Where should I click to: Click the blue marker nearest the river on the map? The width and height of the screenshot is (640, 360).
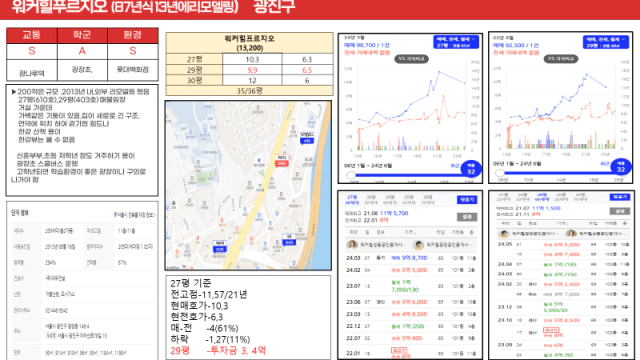coord(307,138)
